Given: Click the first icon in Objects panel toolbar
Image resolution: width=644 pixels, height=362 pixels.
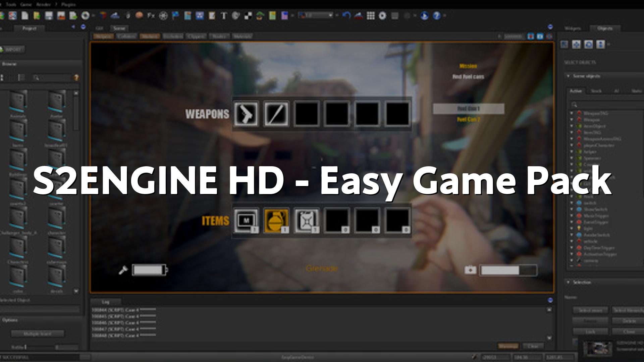Looking at the screenshot, I should point(564,44).
